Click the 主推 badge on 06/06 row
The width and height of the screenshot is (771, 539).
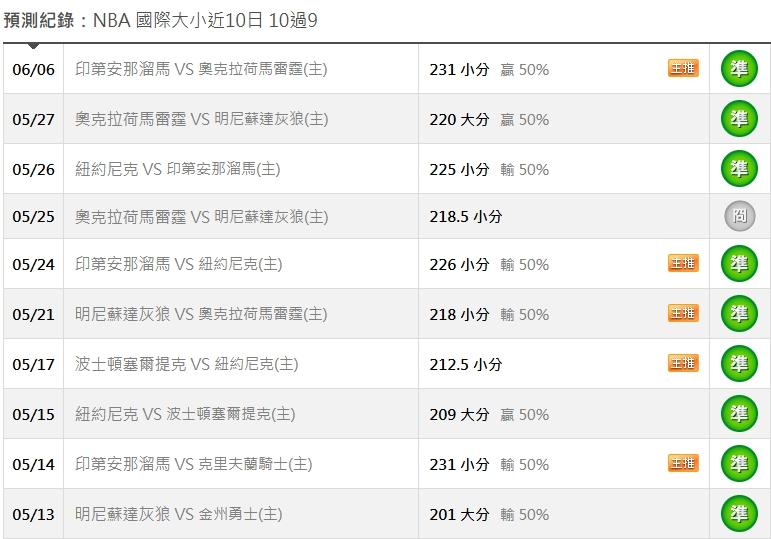pyautogui.click(x=683, y=68)
